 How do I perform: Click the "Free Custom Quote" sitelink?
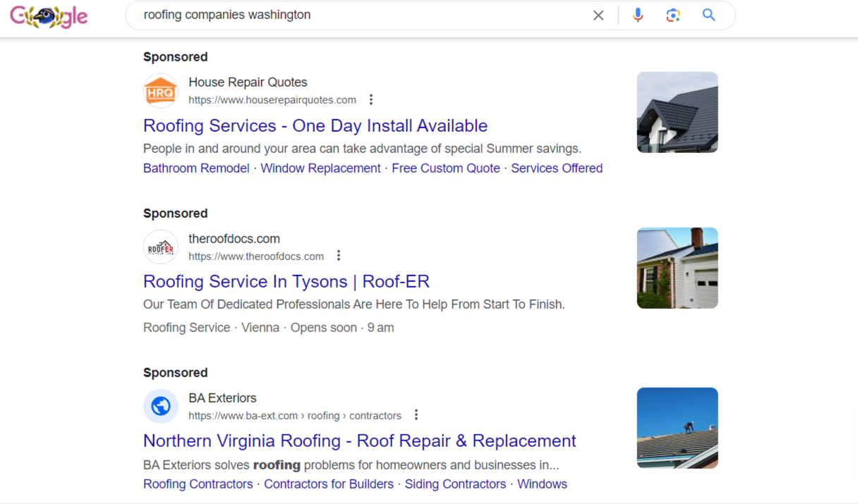[446, 168]
